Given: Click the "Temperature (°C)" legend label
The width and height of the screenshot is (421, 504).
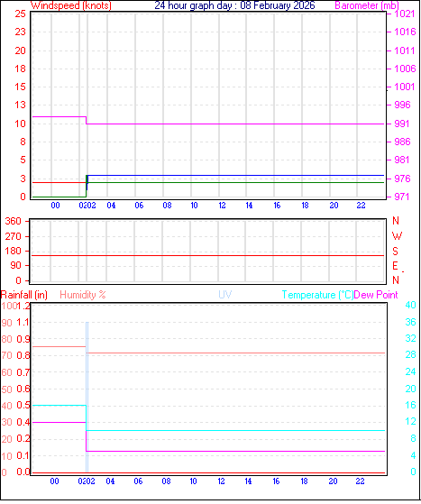Looking at the screenshot, I should point(317,295).
